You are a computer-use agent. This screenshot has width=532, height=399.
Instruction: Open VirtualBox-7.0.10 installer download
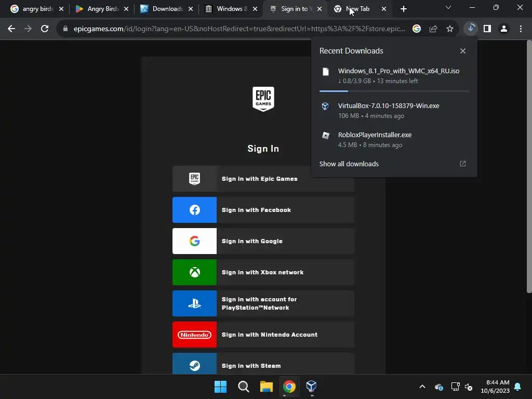click(394, 111)
